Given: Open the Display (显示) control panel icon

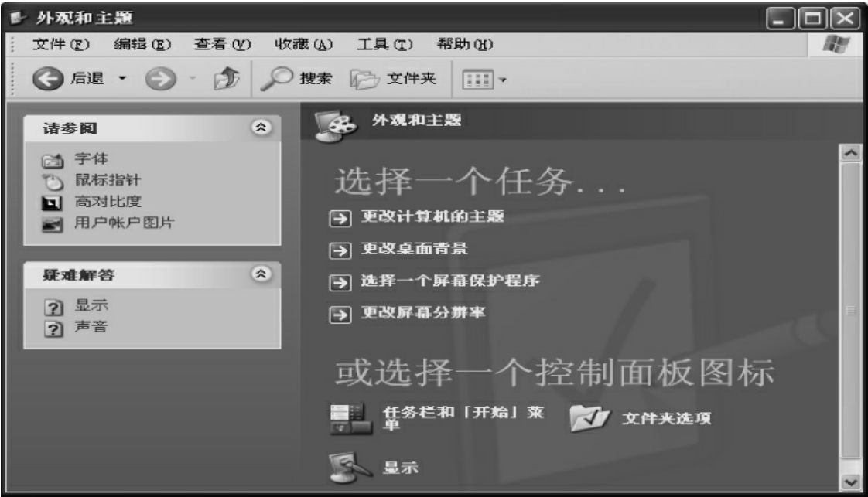Looking at the screenshot, I should [350, 468].
